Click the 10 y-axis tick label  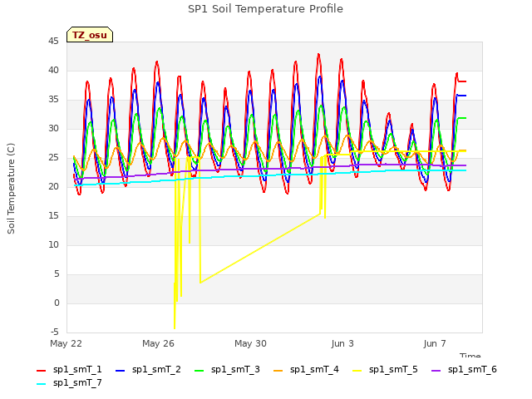click(x=53, y=245)
